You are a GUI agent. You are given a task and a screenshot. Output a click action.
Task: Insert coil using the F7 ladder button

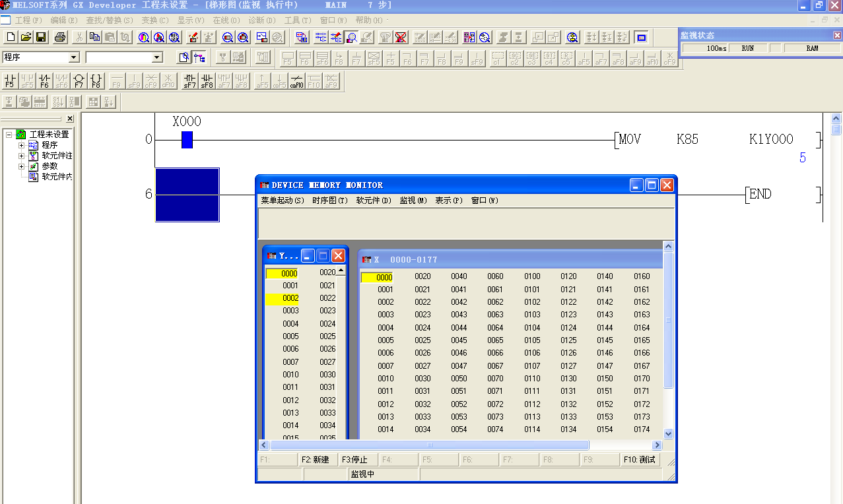tap(79, 80)
